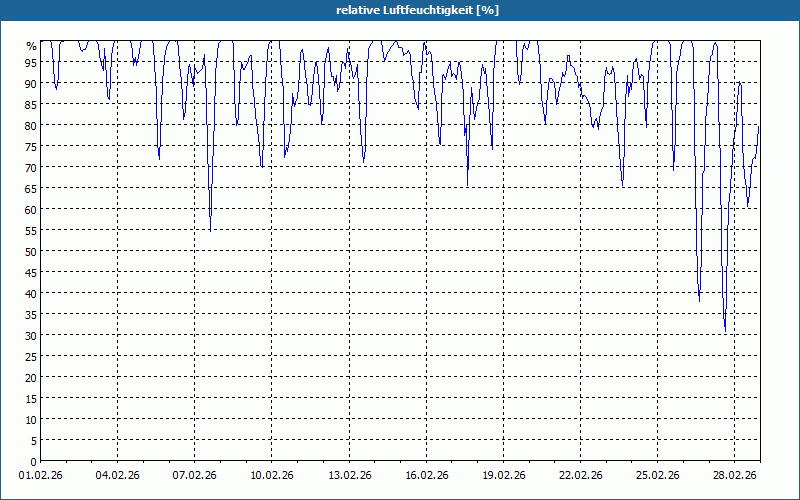Select the date label 07.02.26
This screenshot has height=500, width=800.
coord(194,475)
